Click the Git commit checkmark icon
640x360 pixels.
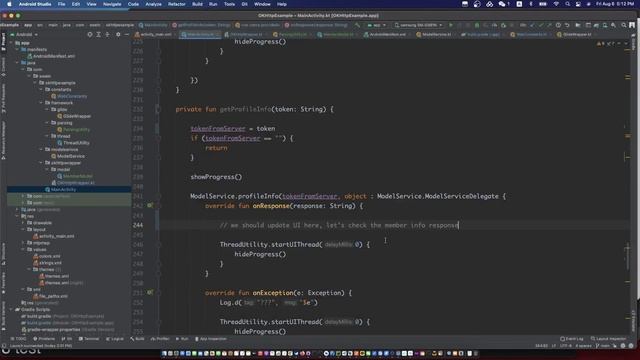541,25
